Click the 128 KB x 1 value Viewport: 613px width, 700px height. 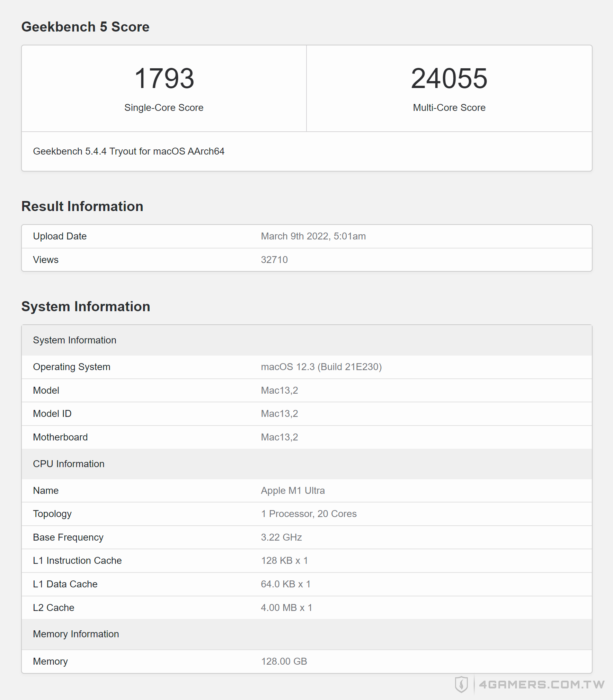click(284, 561)
